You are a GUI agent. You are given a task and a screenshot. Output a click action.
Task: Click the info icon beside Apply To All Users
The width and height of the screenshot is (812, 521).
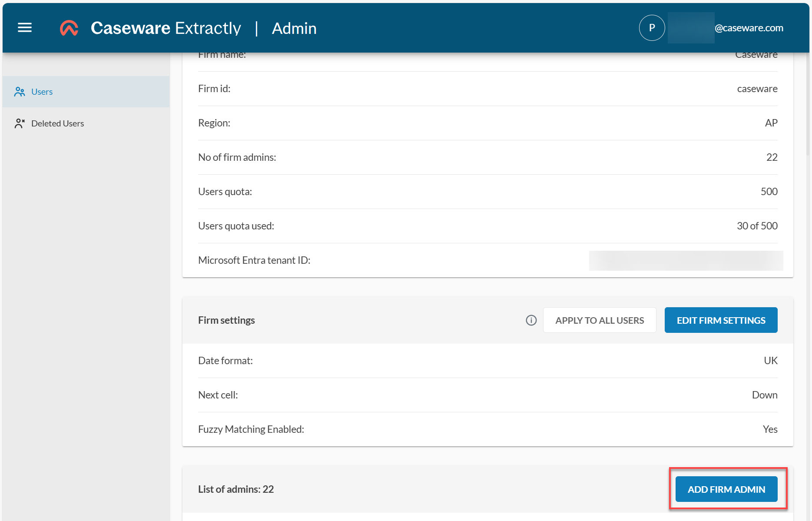point(531,320)
